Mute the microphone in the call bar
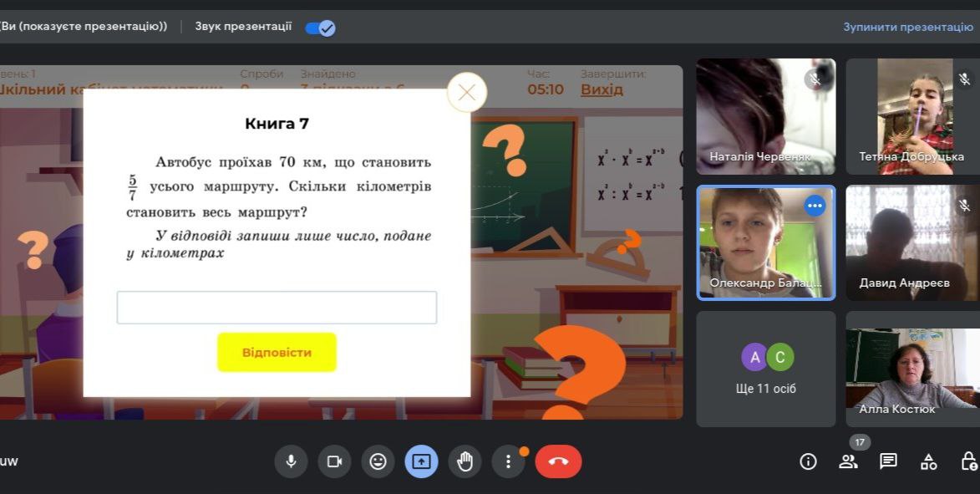The image size is (980, 494). pos(291,461)
